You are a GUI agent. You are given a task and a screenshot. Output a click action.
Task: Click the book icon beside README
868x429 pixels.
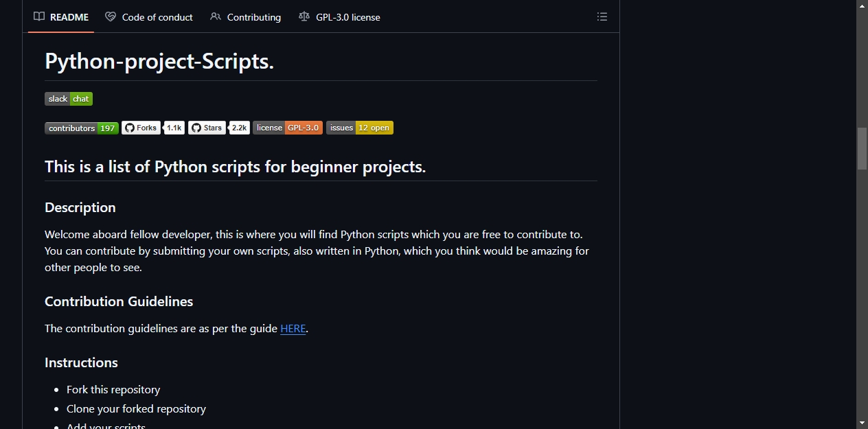(39, 17)
